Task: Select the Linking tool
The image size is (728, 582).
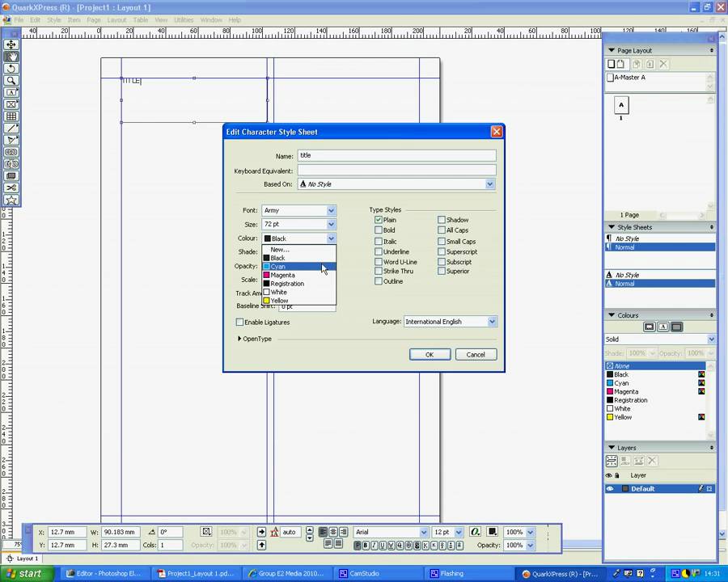Action: (x=11, y=152)
